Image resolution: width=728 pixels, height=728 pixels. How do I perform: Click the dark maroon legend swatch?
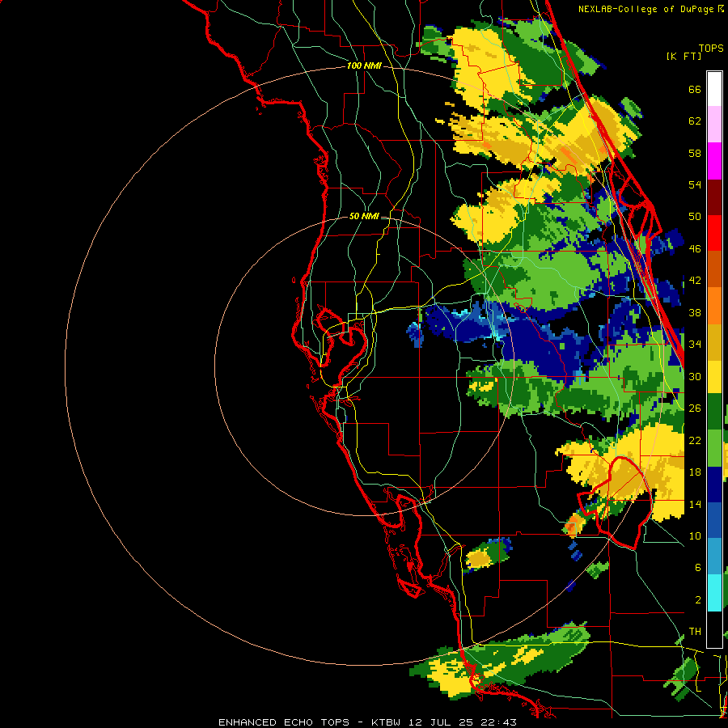[x=714, y=197]
